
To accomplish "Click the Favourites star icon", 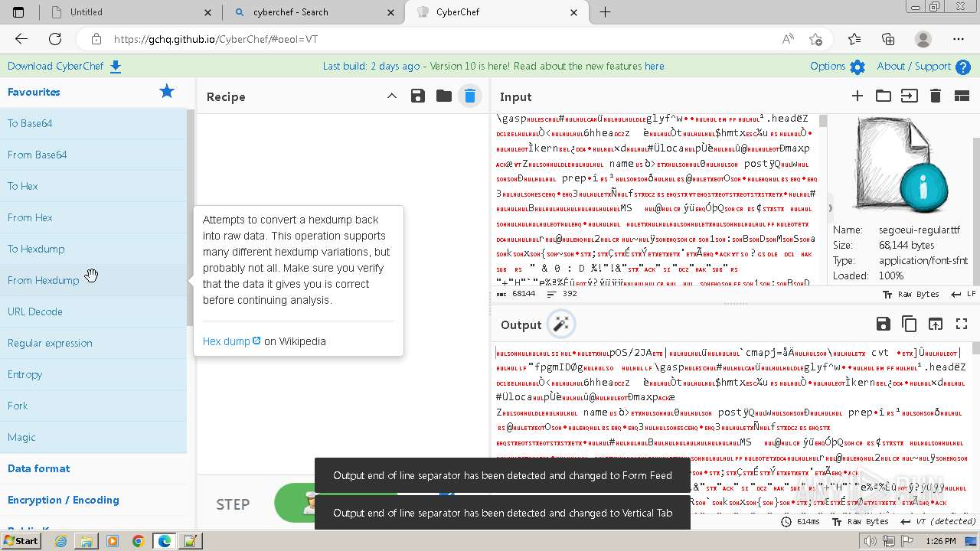I will 167,92.
